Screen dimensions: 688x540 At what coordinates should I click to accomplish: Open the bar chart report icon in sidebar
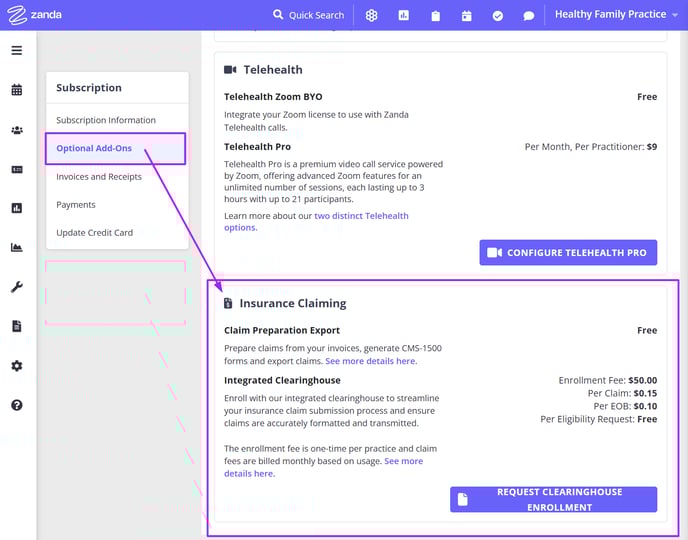pyautogui.click(x=17, y=208)
